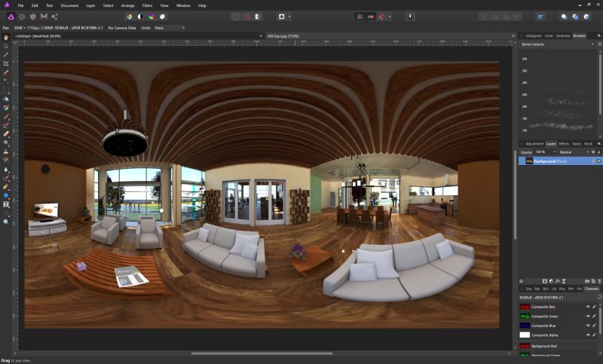Click the Add Mask layer icon
Image resolution: width=603 pixels, height=364 pixels.
(544, 281)
